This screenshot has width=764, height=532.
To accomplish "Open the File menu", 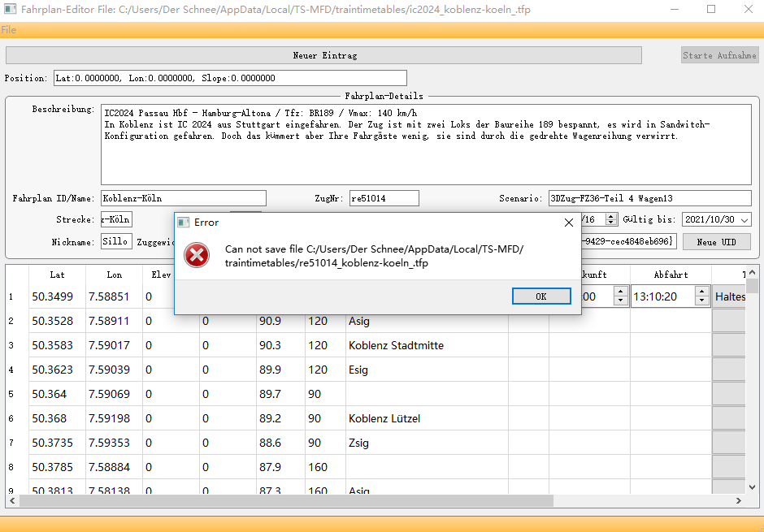I will [x=9, y=30].
